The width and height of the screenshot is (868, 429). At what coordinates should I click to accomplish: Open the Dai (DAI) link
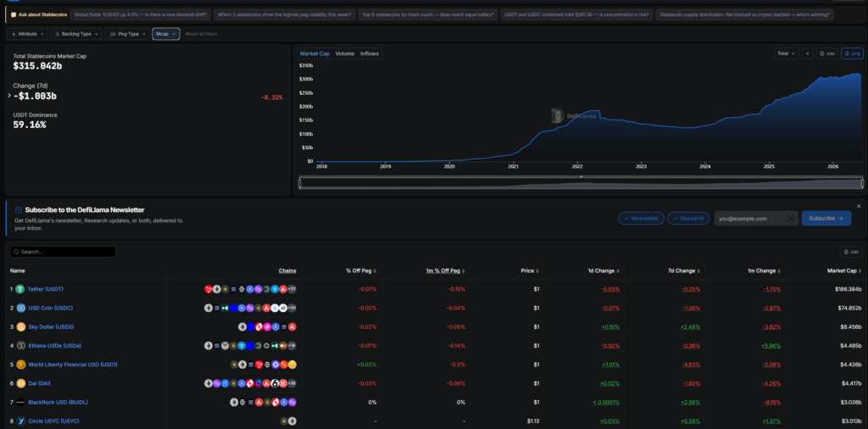(39, 383)
